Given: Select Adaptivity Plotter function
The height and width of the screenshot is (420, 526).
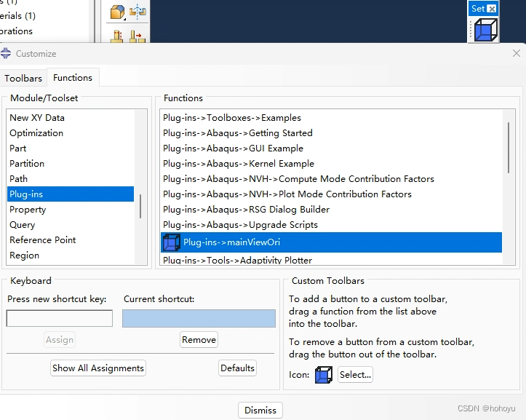Looking at the screenshot, I should coord(332,259).
